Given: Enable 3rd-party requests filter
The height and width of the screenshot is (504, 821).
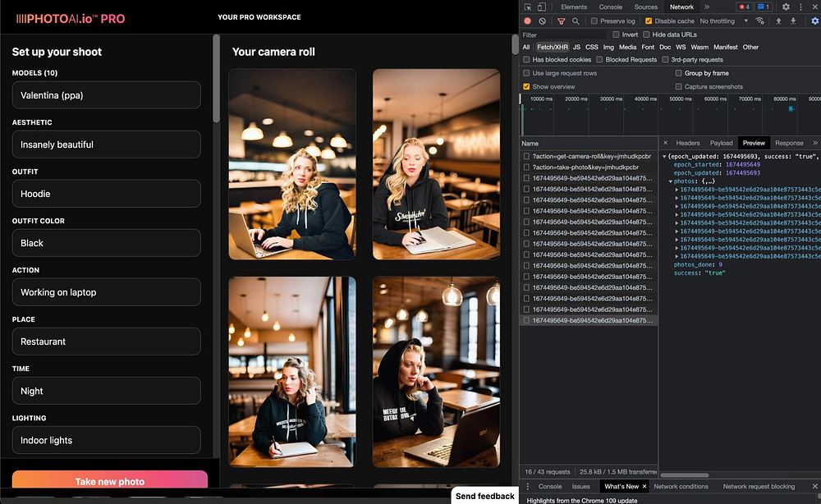Looking at the screenshot, I should coord(666,60).
